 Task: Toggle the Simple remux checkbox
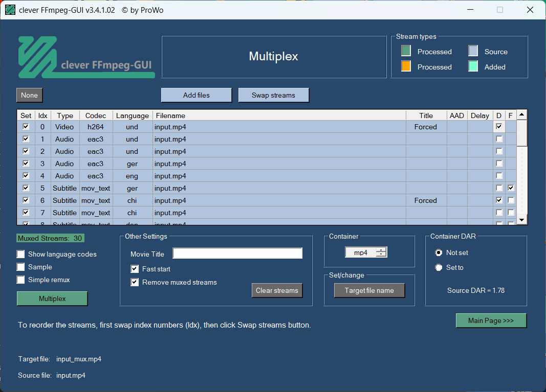point(21,280)
